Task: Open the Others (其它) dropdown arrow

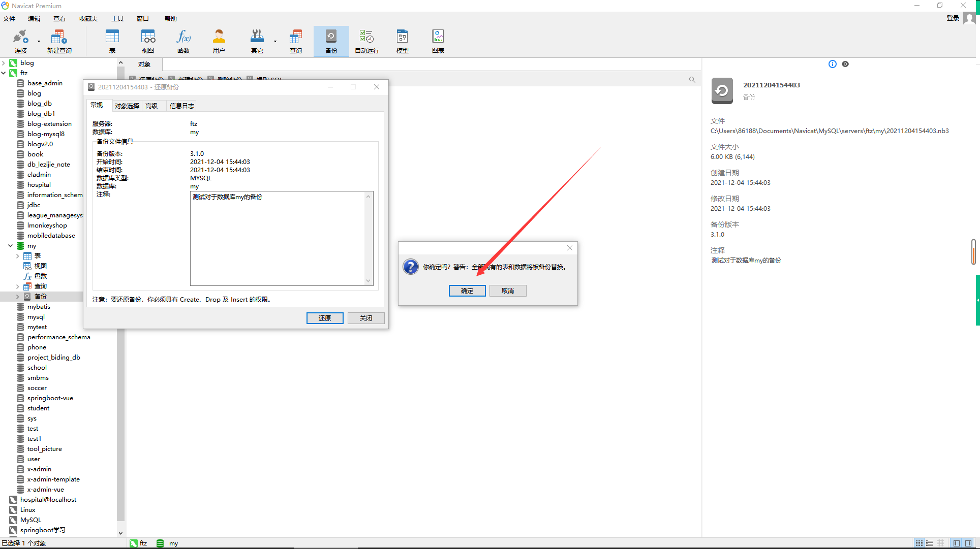Action: click(x=275, y=41)
